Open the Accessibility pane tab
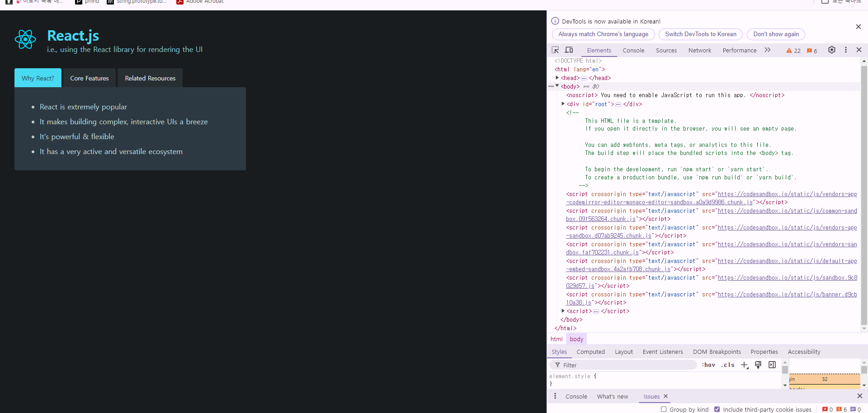 [x=804, y=352]
